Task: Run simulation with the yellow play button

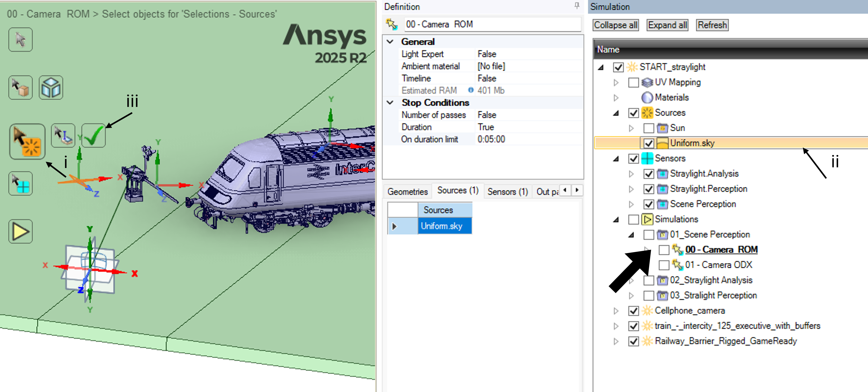Action: tap(21, 232)
